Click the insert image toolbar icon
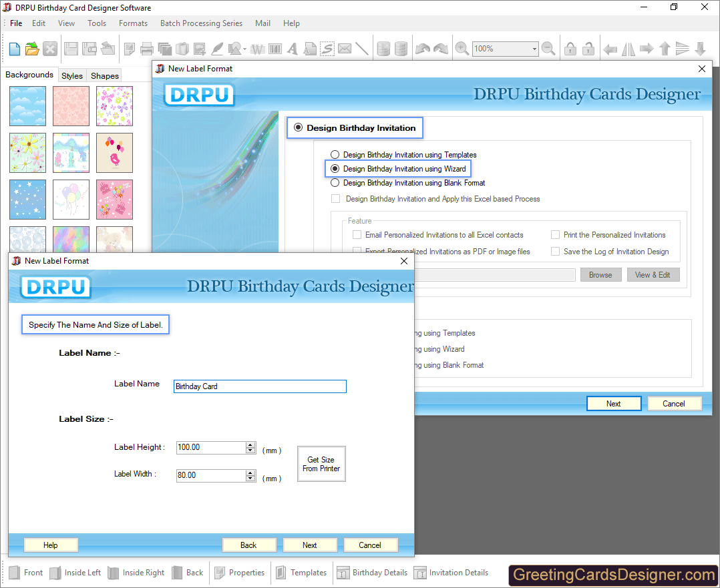Screen dimensions: 720x588 [199, 49]
